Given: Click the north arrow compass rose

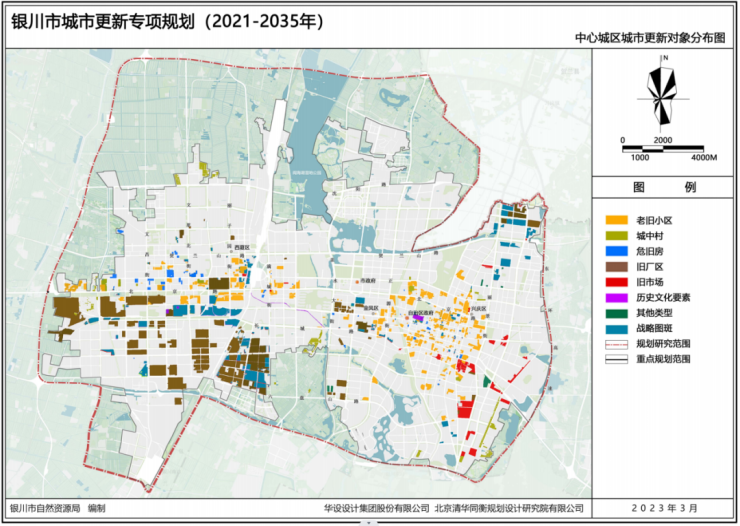Looking at the screenshot, I should tap(664, 96).
